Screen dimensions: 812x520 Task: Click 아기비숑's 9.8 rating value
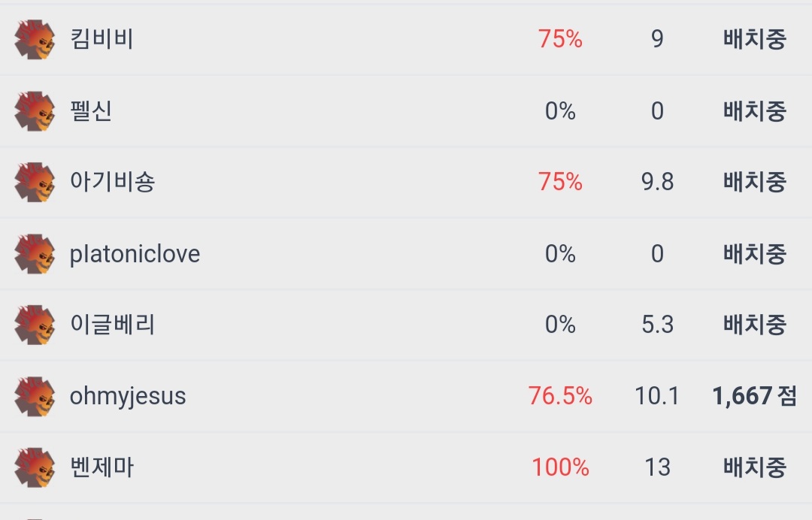(657, 182)
